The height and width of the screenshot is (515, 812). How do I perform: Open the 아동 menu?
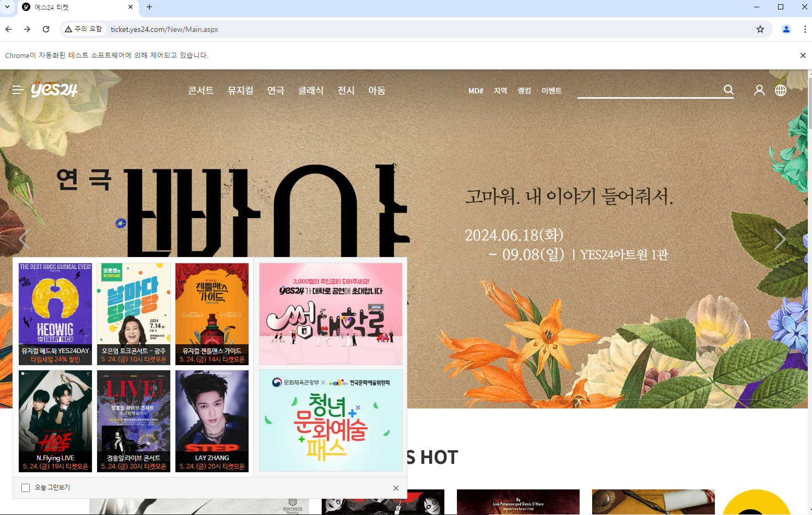point(377,90)
